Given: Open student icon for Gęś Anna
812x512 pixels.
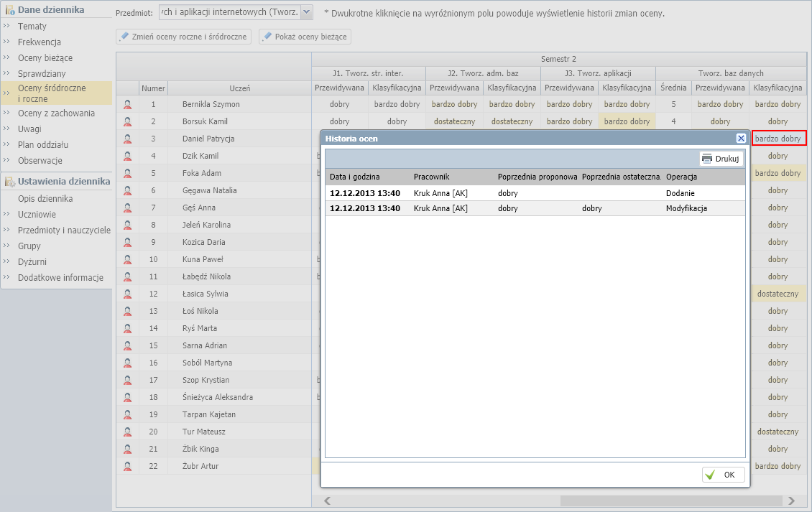Looking at the screenshot, I should 127,208.
